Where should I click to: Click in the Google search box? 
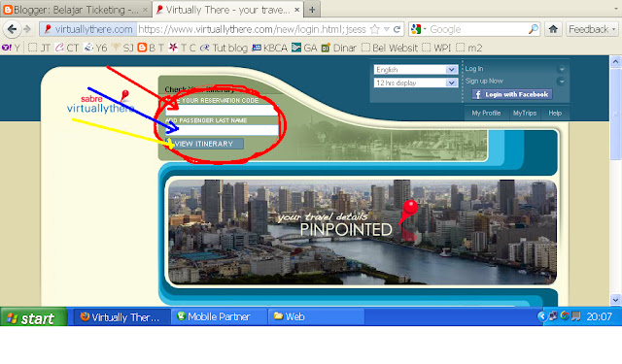[x=478, y=29]
